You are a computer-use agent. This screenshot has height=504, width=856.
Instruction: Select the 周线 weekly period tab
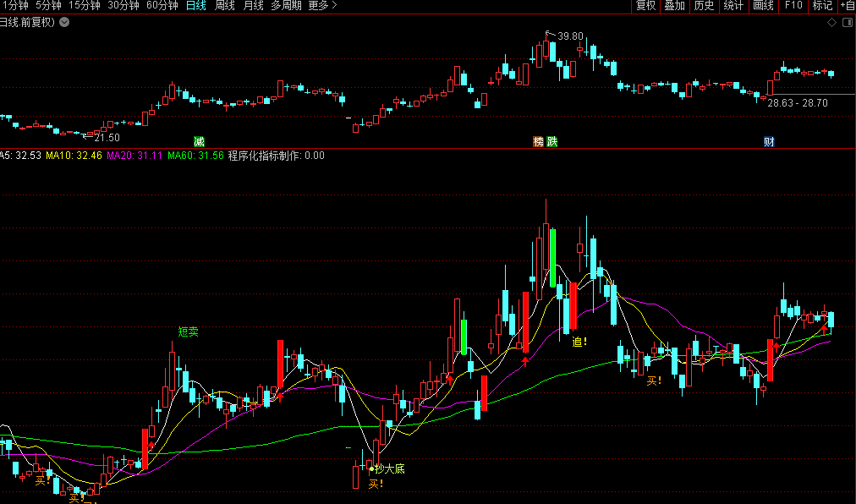point(225,6)
